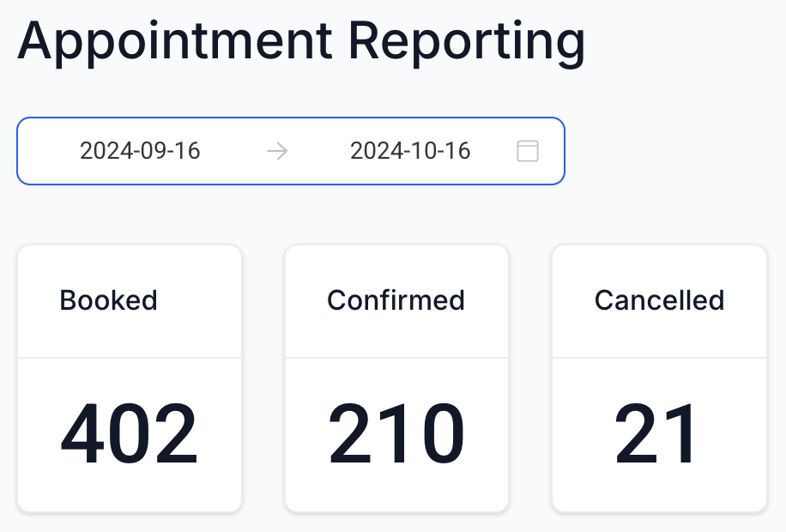Click the arrow between the two dates
Viewport: 786px width, 532px height.
(x=277, y=151)
